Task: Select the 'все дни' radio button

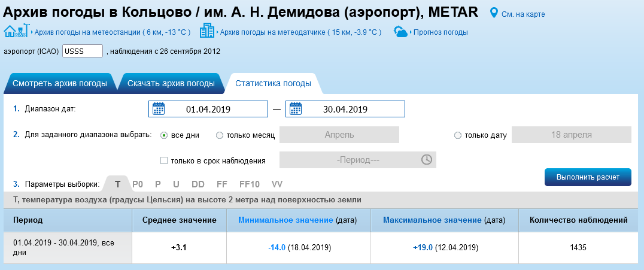Action: point(164,135)
